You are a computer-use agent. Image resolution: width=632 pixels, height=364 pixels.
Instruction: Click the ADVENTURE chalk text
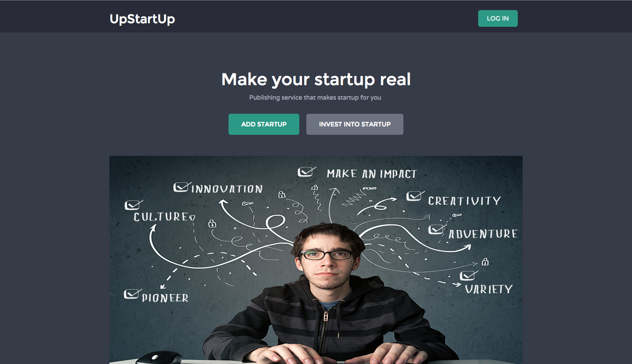click(x=483, y=234)
